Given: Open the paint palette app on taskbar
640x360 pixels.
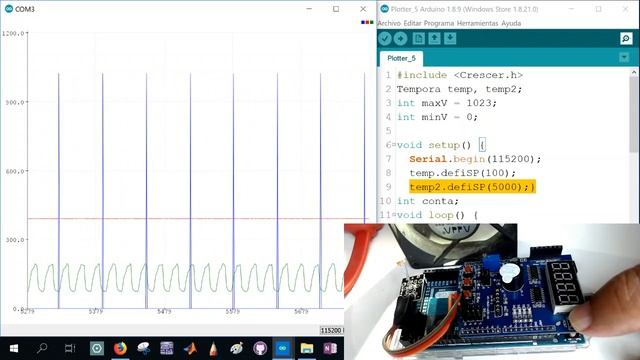Looking at the screenshot, I should pyautogui.click(x=236, y=349).
